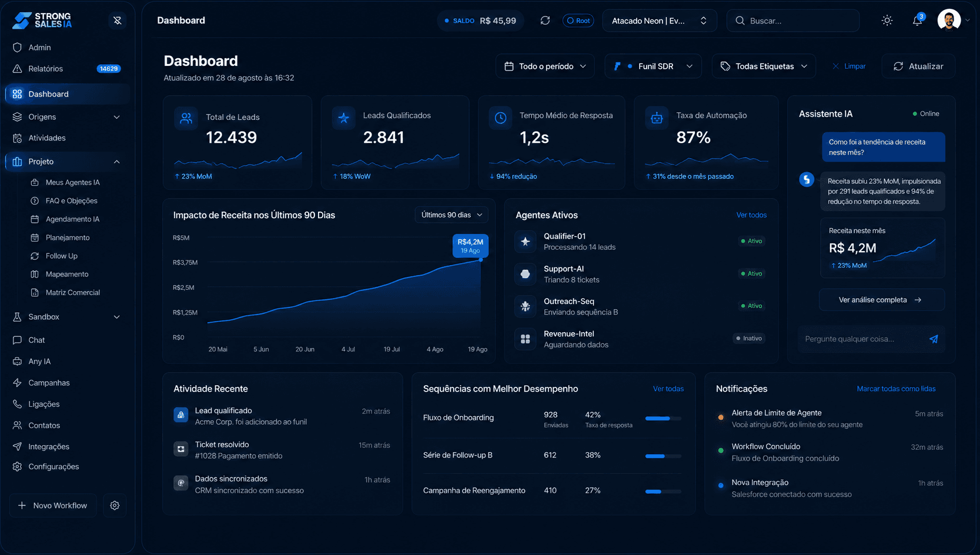
Task: Click the search magnifier icon
Action: (x=740, y=21)
